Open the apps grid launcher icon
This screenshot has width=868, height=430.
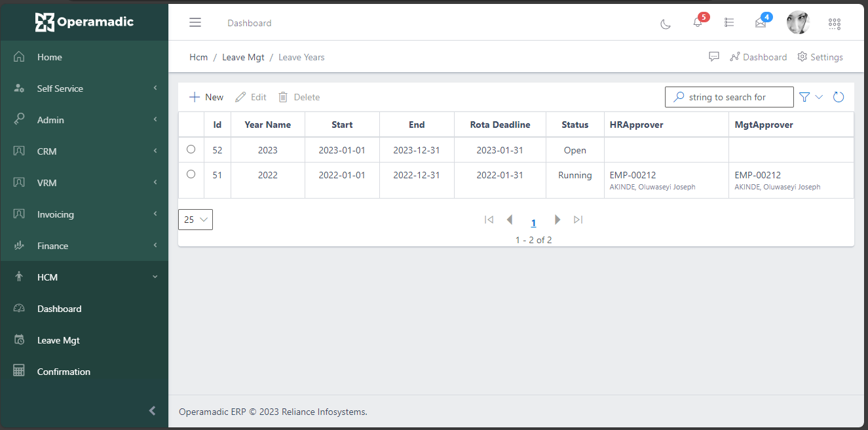coord(835,24)
